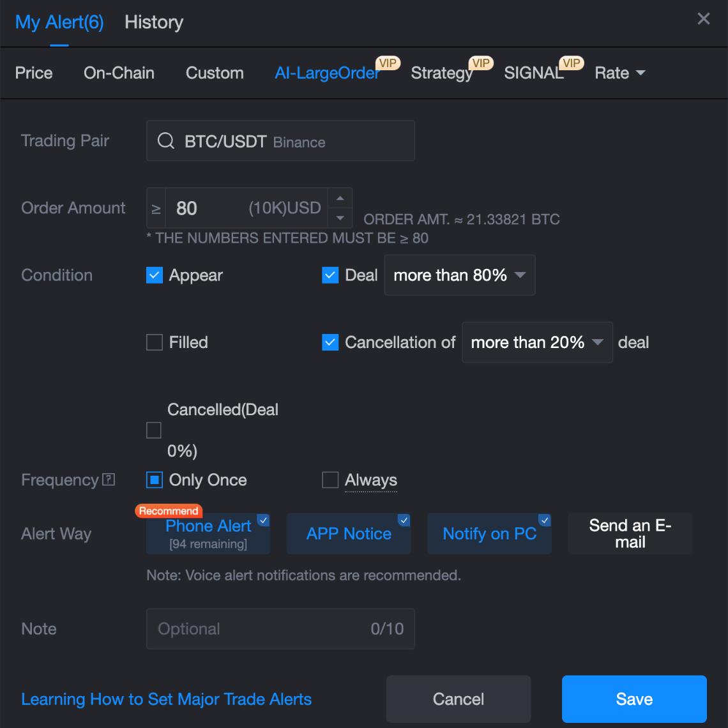728x728 pixels.
Task: Select the Price alert tab
Action: pos(34,73)
